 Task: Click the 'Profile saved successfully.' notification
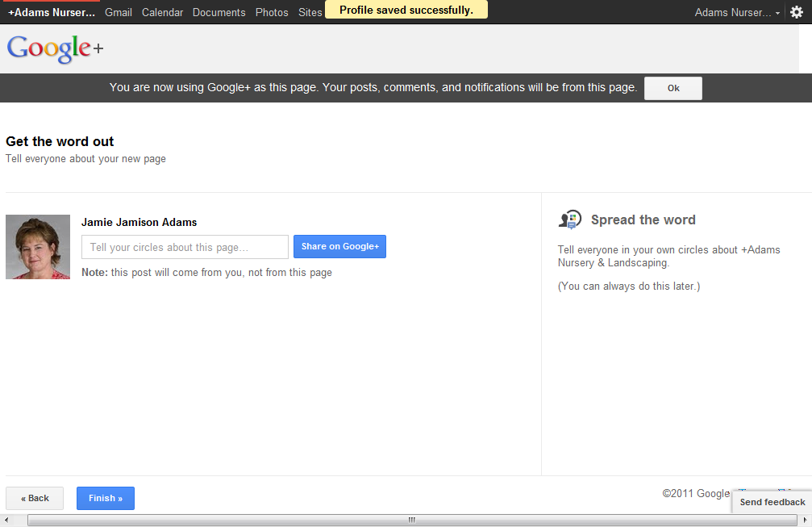tap(406, 10)
